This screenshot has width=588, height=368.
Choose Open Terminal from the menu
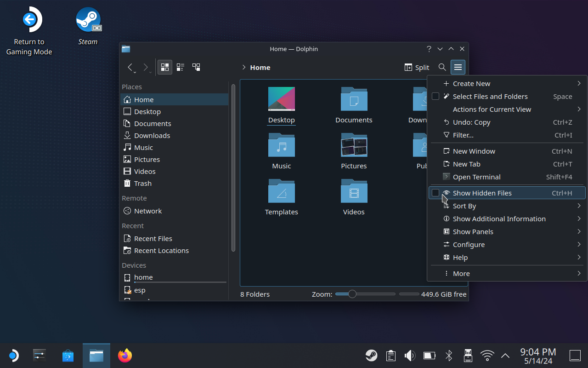coord(476,177)
